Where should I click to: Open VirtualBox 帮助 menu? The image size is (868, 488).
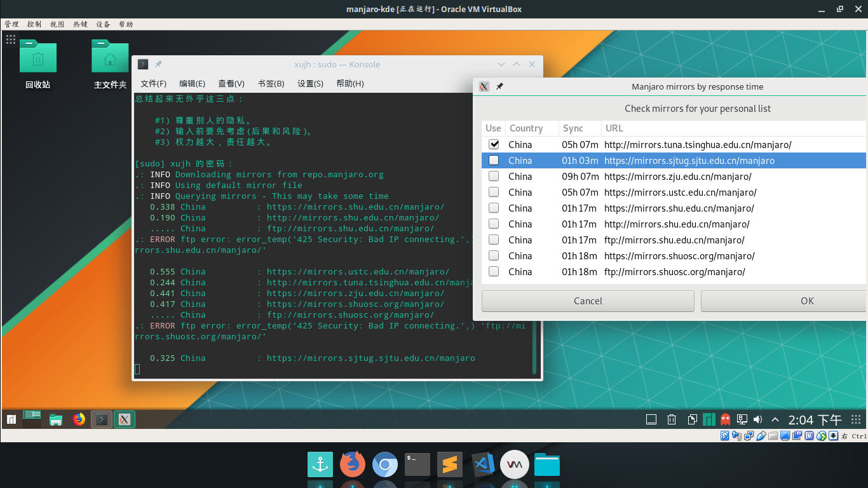(x=126, y=24)
